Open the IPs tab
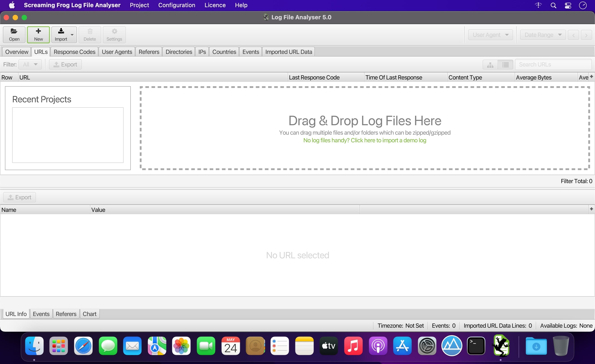This screenshot has width=595, height=364. coord(202,52)
